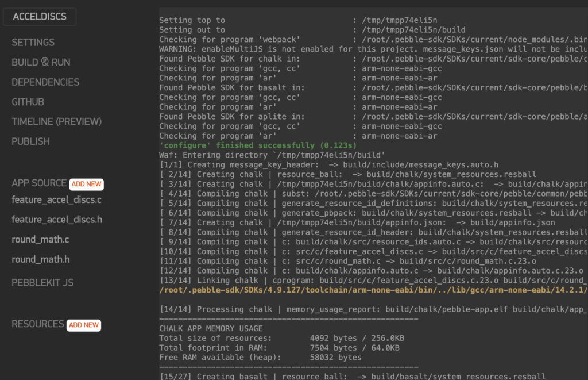The height and width of the screenshot is (380, 588).
Task: Add new file under APP SOURCE
Action: point(86,184)
